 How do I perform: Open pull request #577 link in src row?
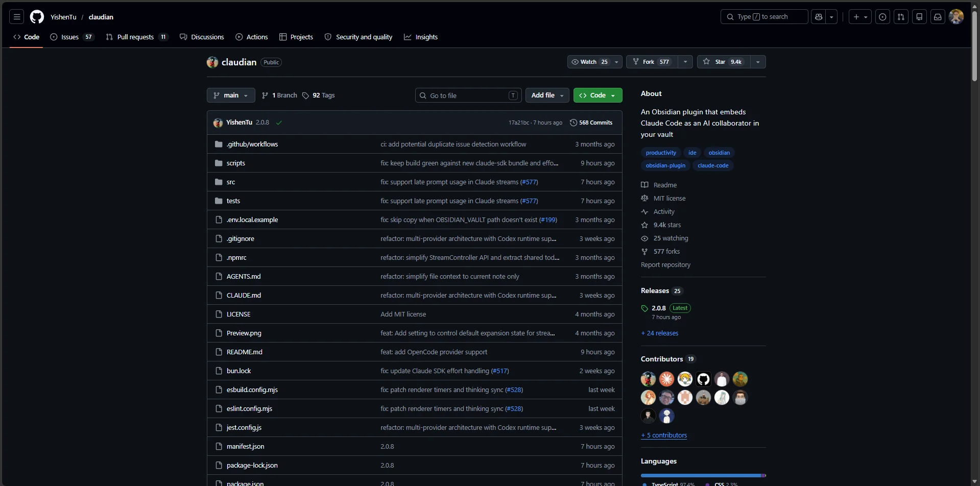click(x=529, y=182)
